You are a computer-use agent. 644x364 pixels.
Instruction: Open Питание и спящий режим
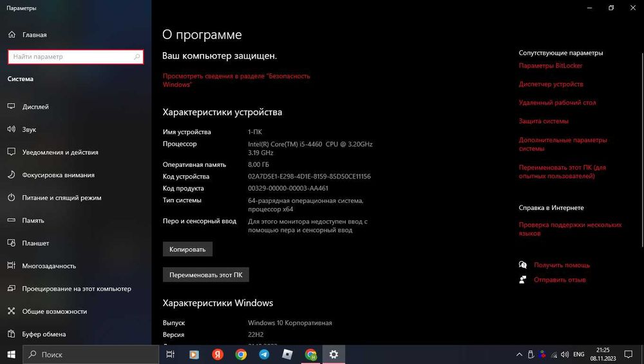click(54, 198)
